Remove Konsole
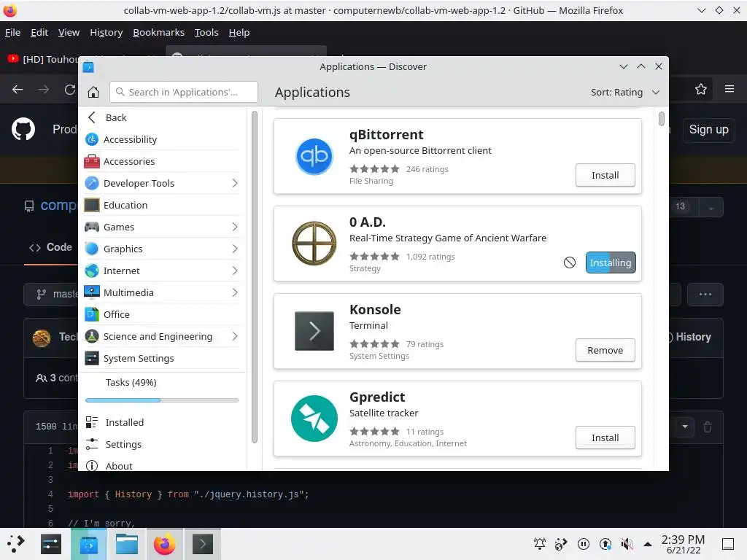 pos(605,350)
